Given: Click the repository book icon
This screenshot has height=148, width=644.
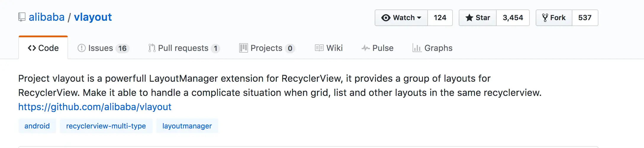Looking at the screenshot, I should pos(22,17).
